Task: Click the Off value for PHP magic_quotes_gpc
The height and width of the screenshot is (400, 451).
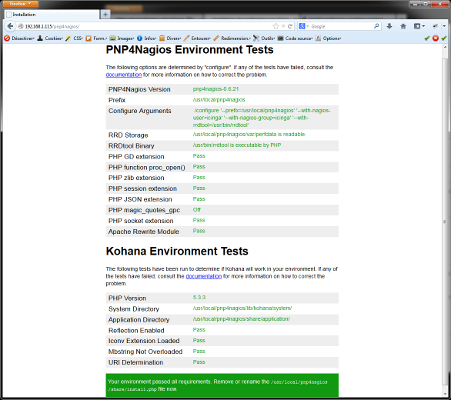Action: tap(197, 210)
